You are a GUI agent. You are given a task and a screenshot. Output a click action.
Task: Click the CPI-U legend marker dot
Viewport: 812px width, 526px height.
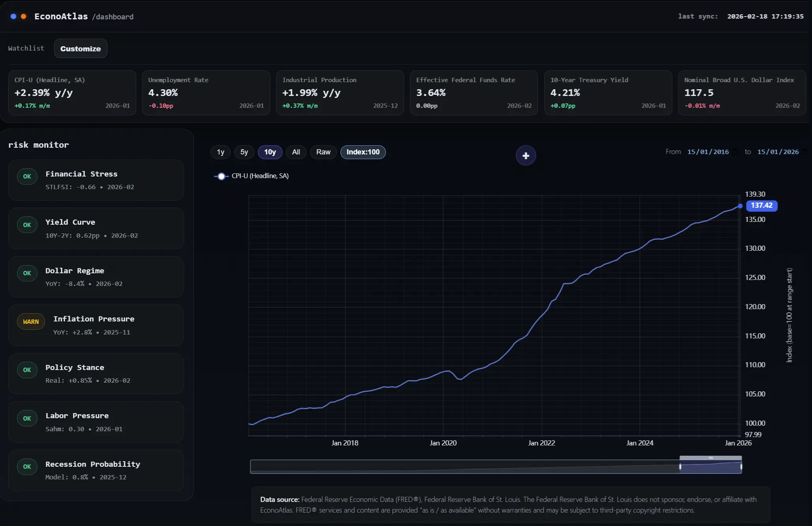point(222,177)
